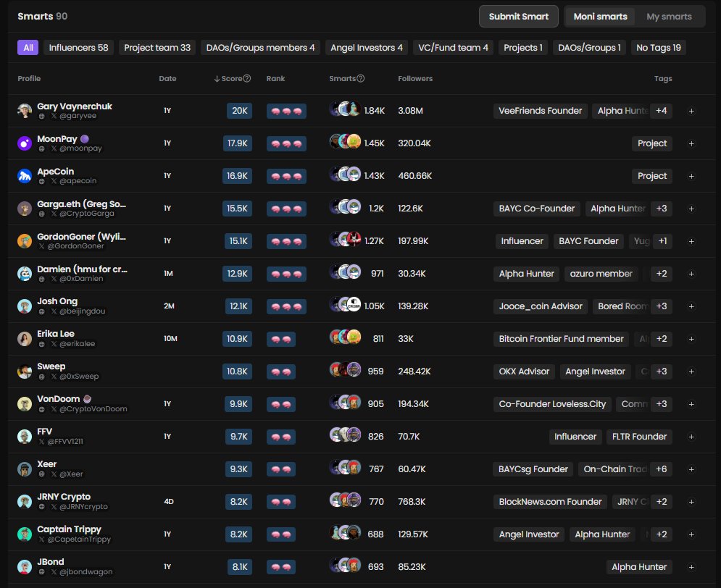Click the X icon next to @FFVV1211

[x=41, y=442]
